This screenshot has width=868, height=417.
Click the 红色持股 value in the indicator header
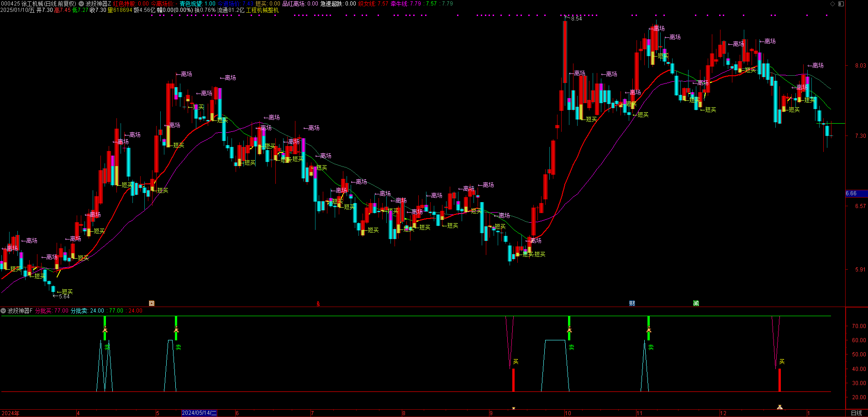coord(131,4)
